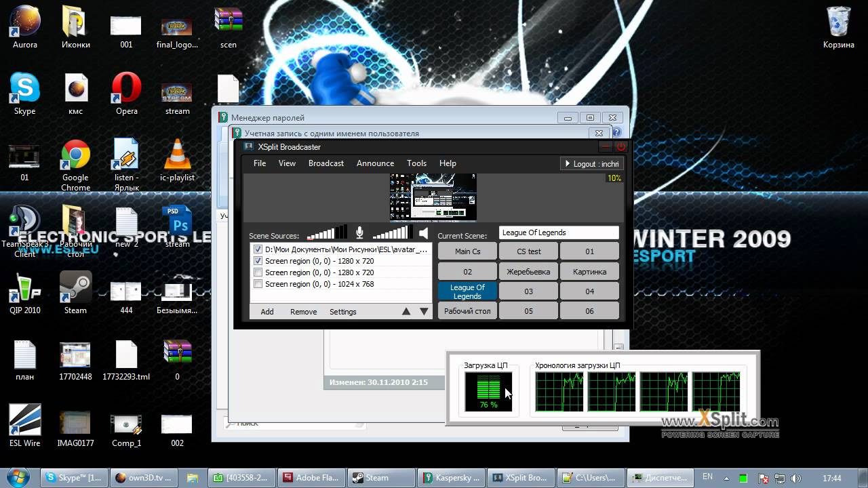Switch to Main Cs scene

point(467,251)
